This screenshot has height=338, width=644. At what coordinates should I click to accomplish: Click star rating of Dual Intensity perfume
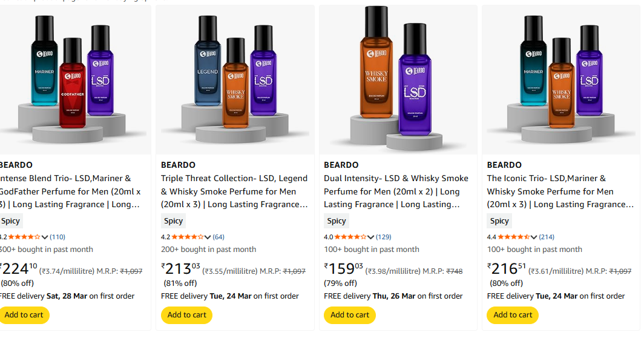pyautogui.click(x=351, y=237)
